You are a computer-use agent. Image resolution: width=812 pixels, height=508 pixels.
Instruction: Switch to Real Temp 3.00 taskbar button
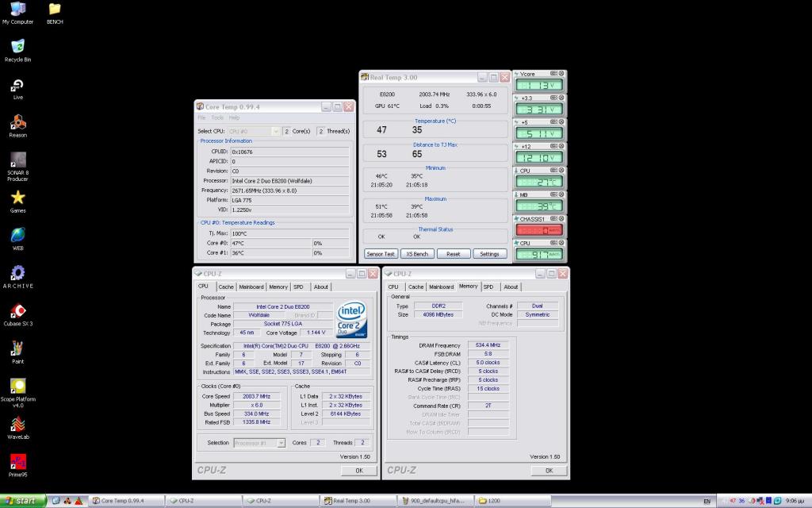(x=359, y=501)
